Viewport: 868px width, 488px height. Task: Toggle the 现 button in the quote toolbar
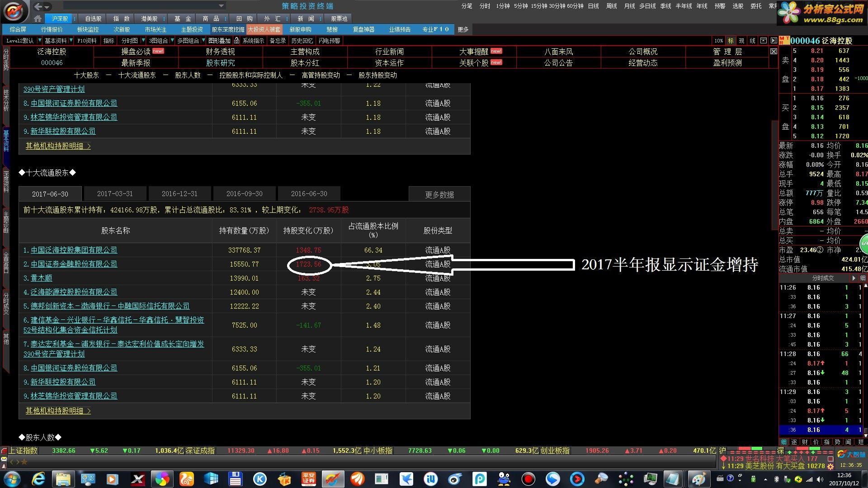coord(741,41)
